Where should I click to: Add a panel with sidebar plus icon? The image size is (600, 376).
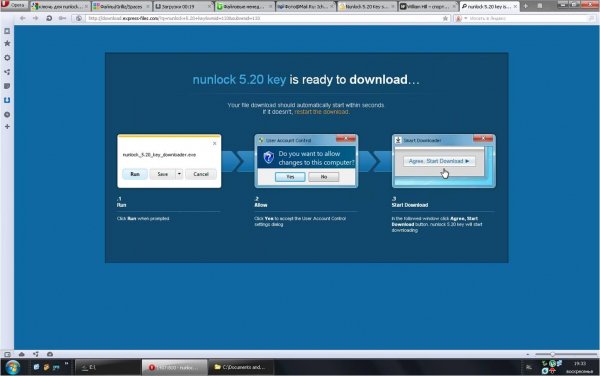coord(7,126)
